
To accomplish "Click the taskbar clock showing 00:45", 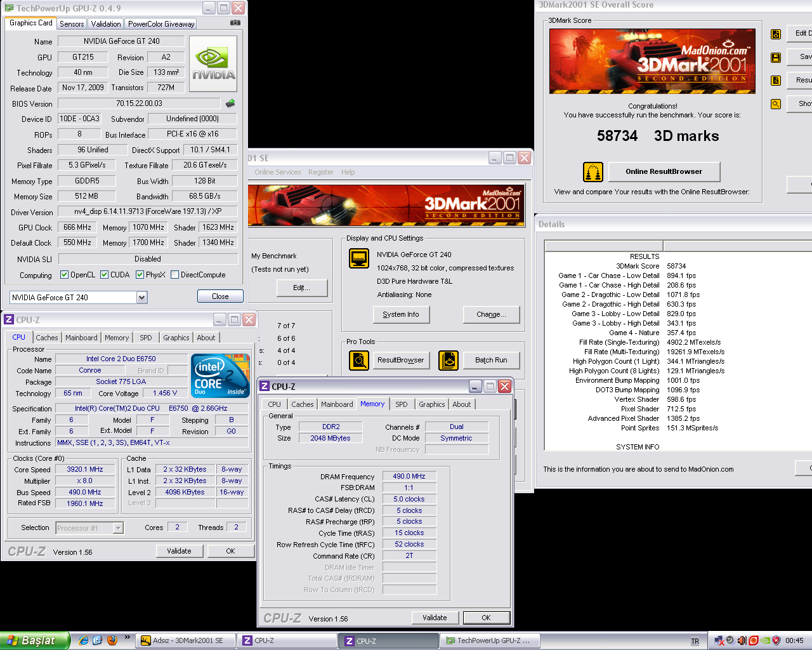I will click(x=794, y=641).
